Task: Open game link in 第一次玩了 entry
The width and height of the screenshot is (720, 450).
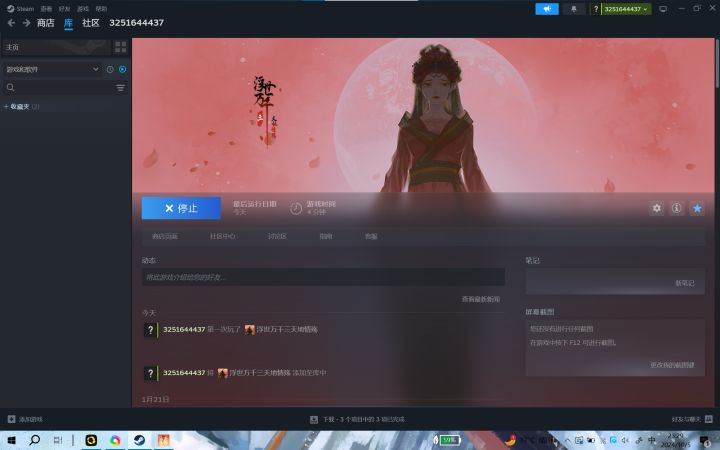Action: click(x=287, y=329)
